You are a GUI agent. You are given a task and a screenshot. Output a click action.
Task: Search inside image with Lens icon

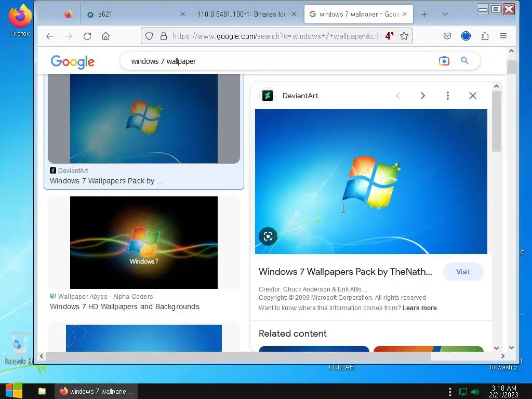[x=268, y=236]
